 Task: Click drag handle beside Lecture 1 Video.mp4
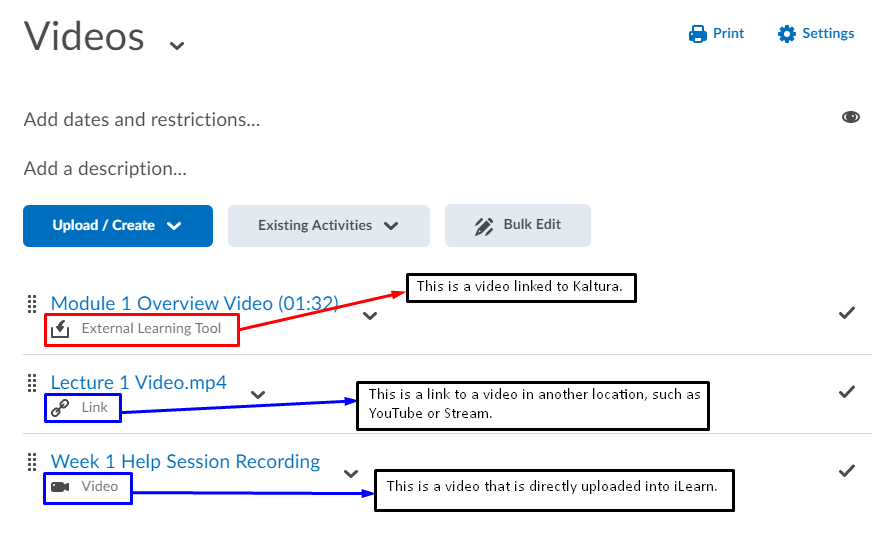[x=31, y=382]
